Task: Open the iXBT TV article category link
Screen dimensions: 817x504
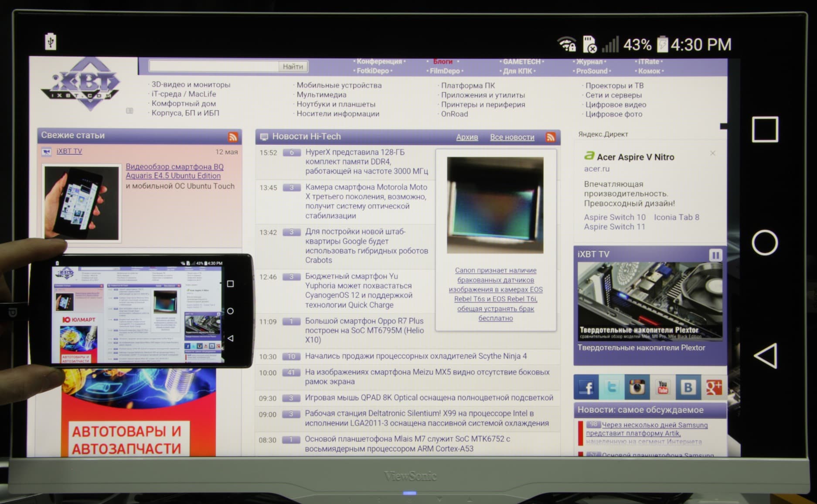Action: coord(69,151)
